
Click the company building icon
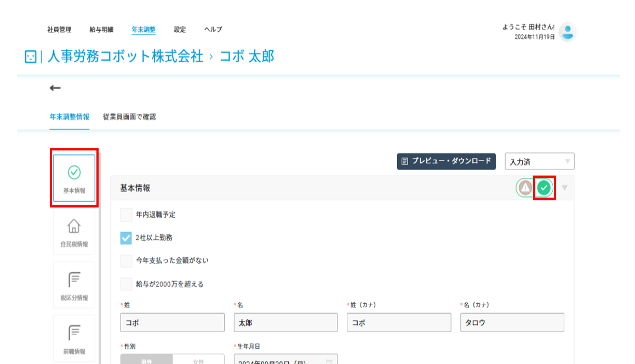pyautogui.click(x=30, y=56)
